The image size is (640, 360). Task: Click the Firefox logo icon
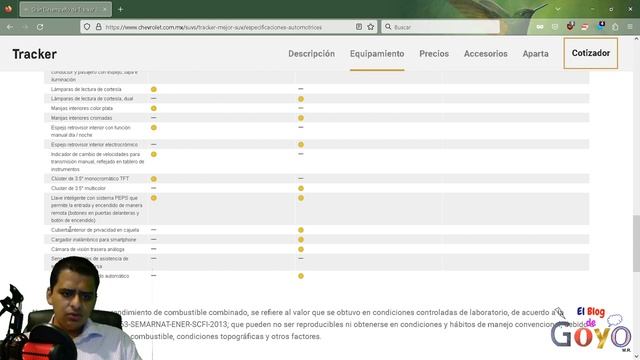(x=8, y=9)
